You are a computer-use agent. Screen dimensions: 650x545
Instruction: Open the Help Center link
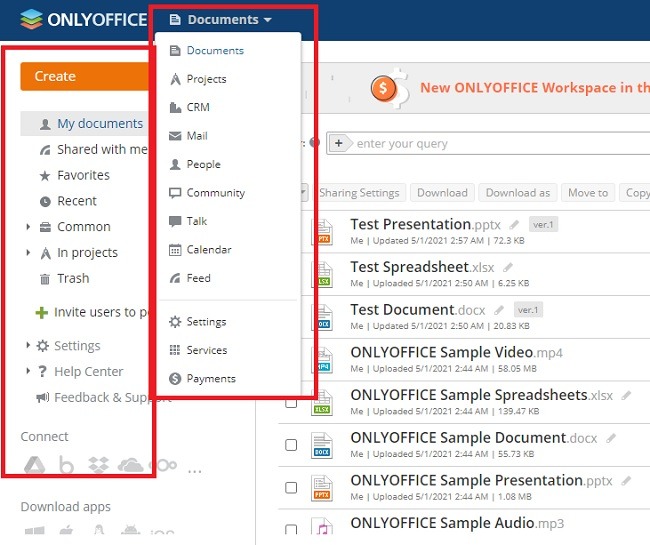[x=89, y=371]
